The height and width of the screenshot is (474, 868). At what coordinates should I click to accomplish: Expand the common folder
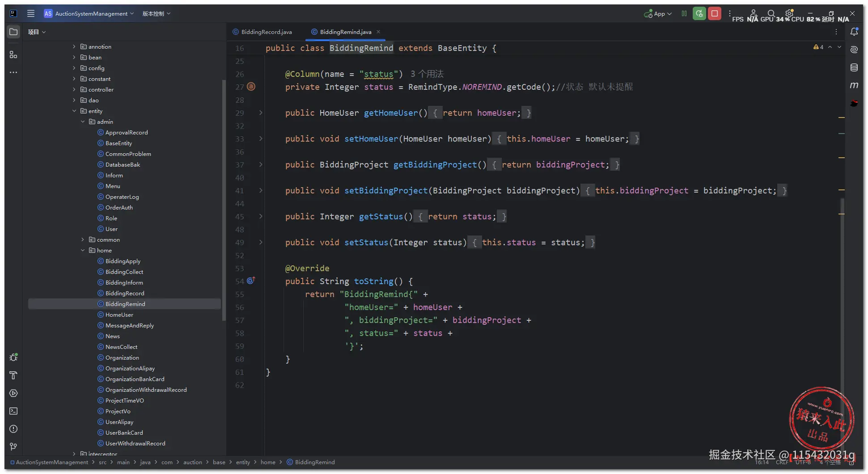(83, 239)
